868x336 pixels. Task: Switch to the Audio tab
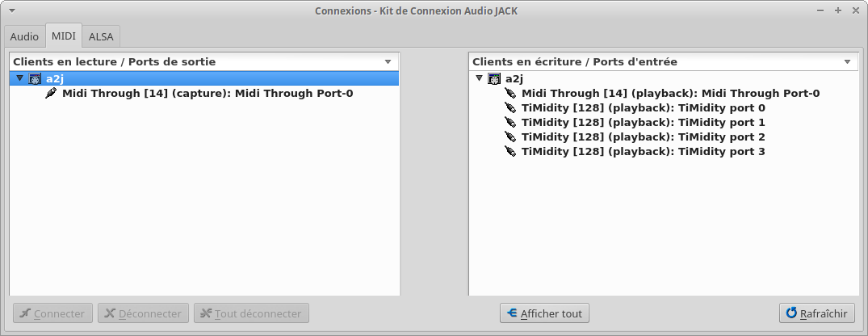point(24,36)
